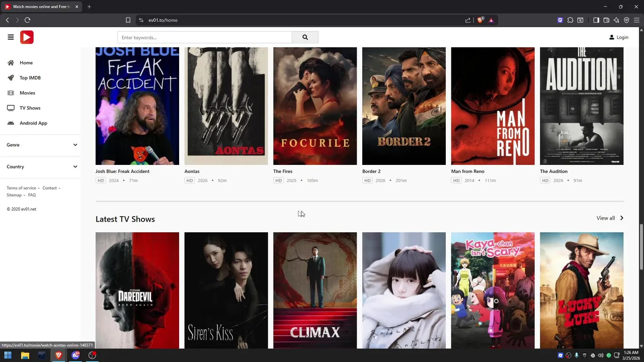Open Terms of service link

click(x=21, y=188)
